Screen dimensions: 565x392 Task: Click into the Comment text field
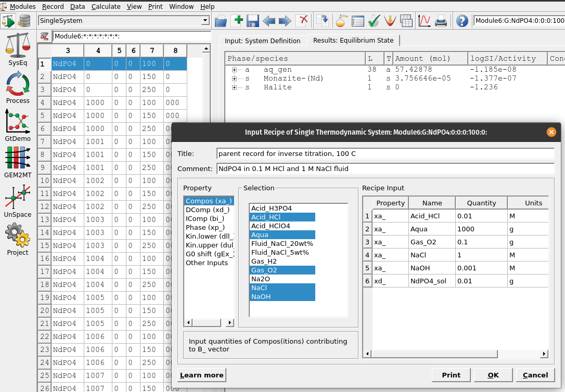(x=385, y=169)
